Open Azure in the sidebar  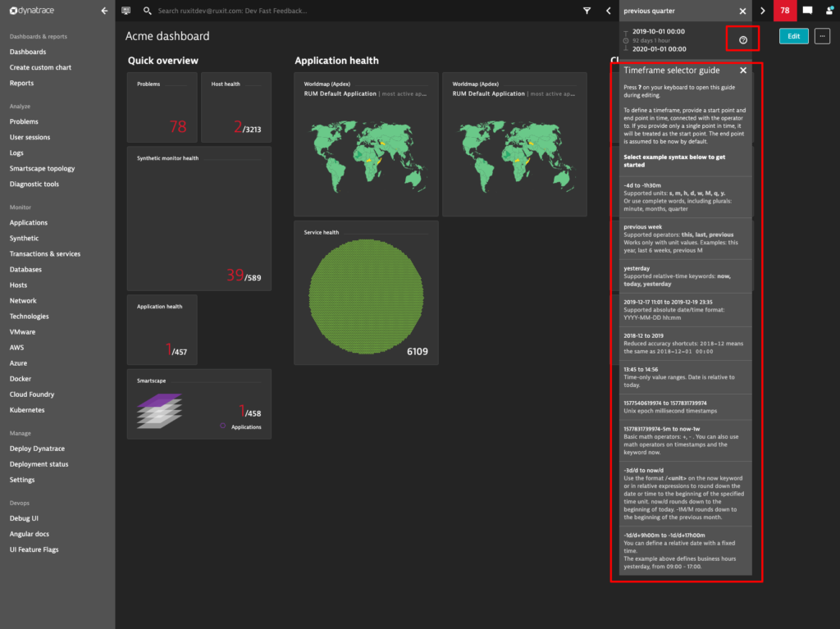coord(18,362)
